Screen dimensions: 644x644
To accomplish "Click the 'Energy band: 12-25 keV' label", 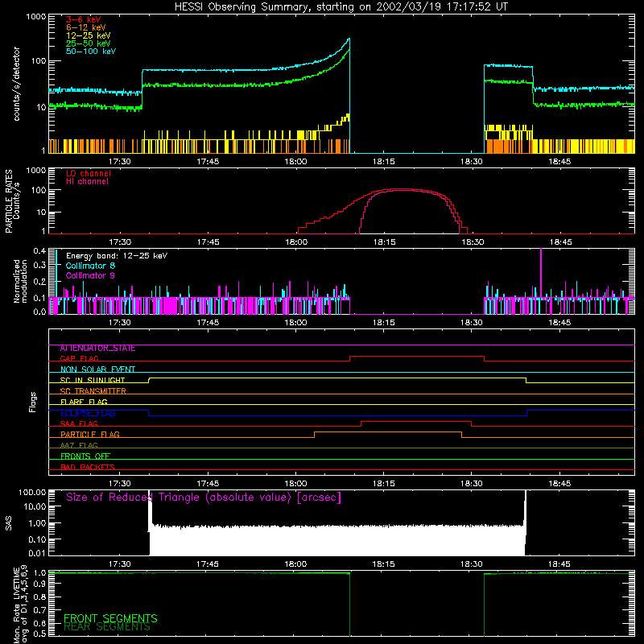I will pos(117,256).
